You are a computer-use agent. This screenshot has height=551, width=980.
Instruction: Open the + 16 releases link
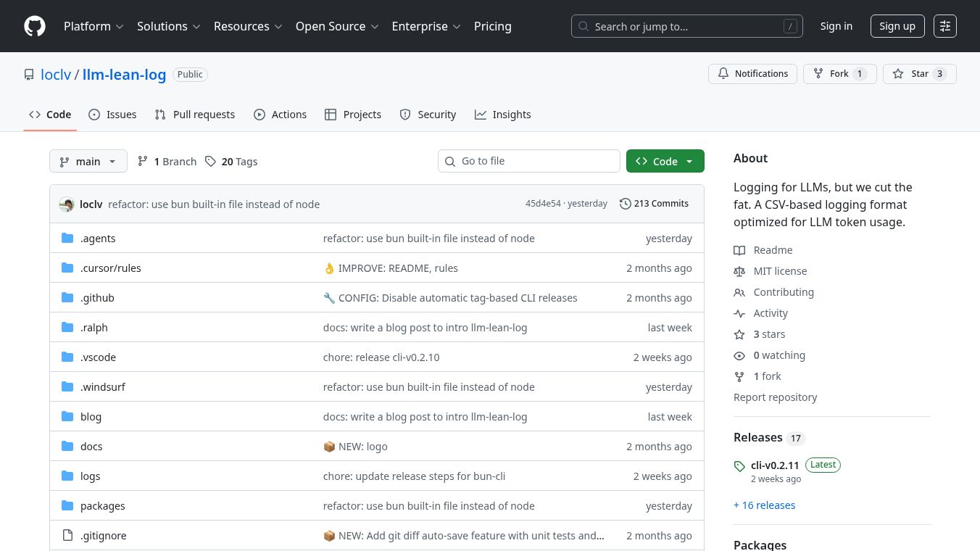click(x=764, y=505)
